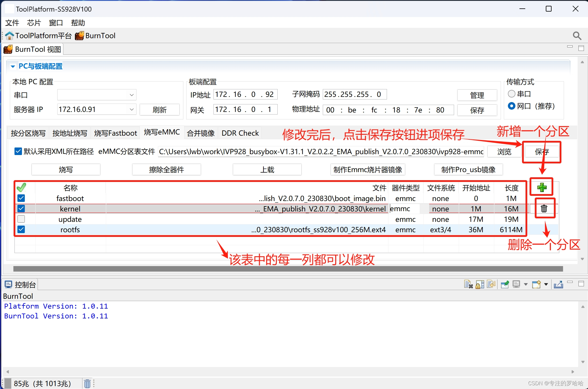Select 串口 transfer mode radio button

[x=511, y=94]
